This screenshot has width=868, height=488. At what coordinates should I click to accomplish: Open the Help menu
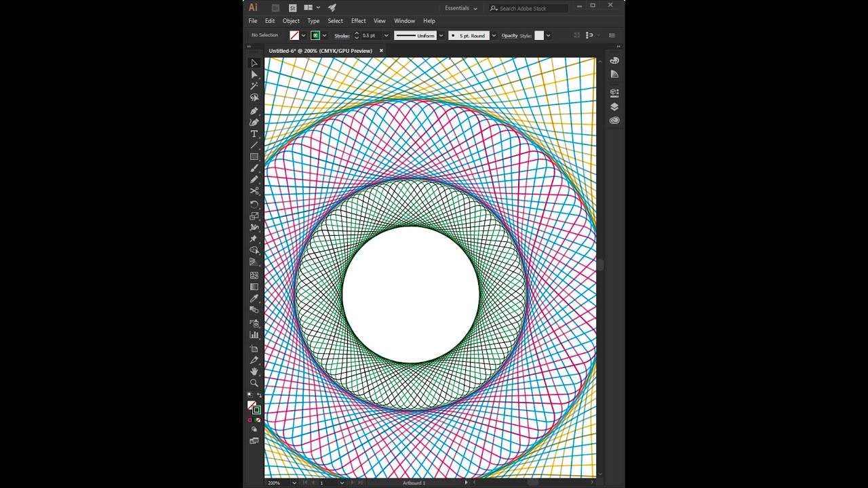coord(429,21)
